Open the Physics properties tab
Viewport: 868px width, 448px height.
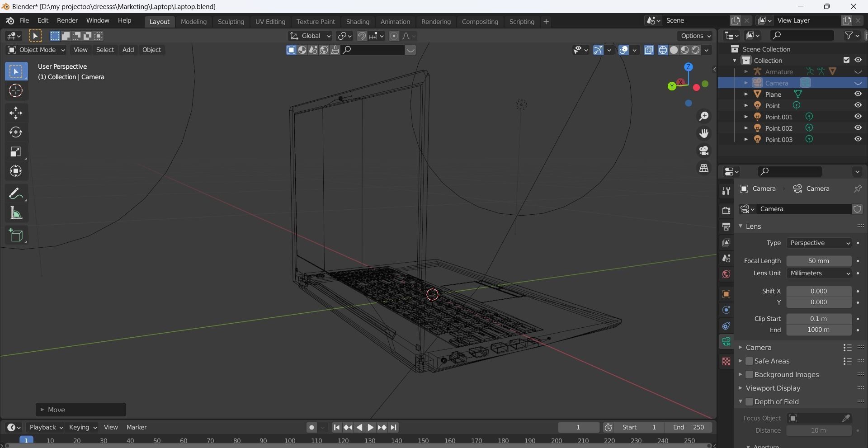click(726, 310)
